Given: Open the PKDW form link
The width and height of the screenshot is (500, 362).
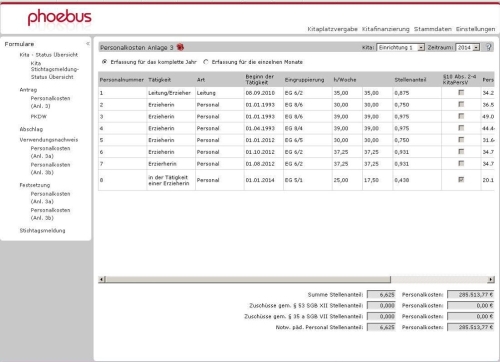Looking at the screenshot, I should click(39, 116).
